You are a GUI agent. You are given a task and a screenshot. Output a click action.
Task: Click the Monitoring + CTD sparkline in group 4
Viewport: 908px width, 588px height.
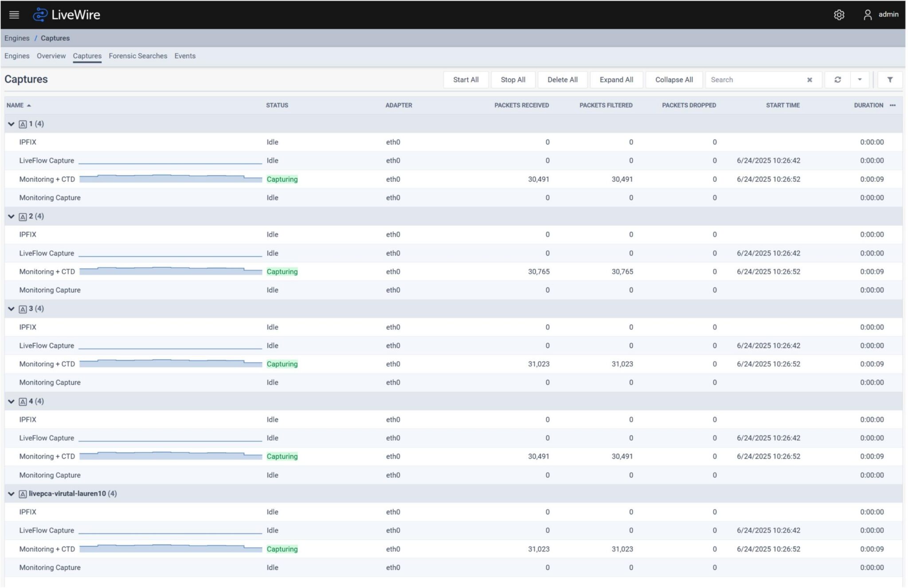(171, 456)
